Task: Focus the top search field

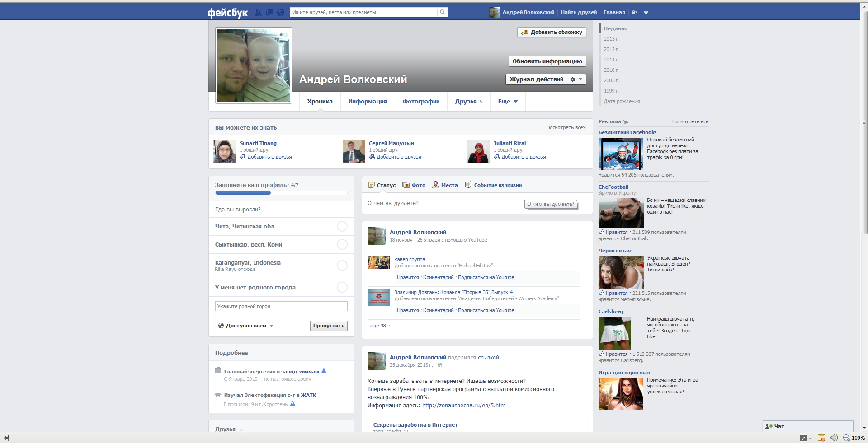Action: (x=364, y=12)
